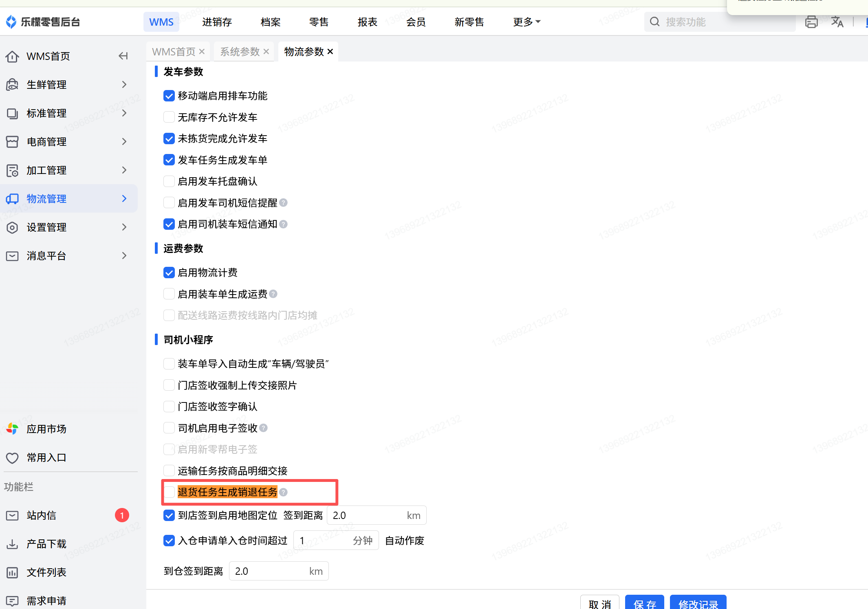Click the language translate icon
Image resolution: width=868 pixels, height=609 pixels.
coord(837,22)
